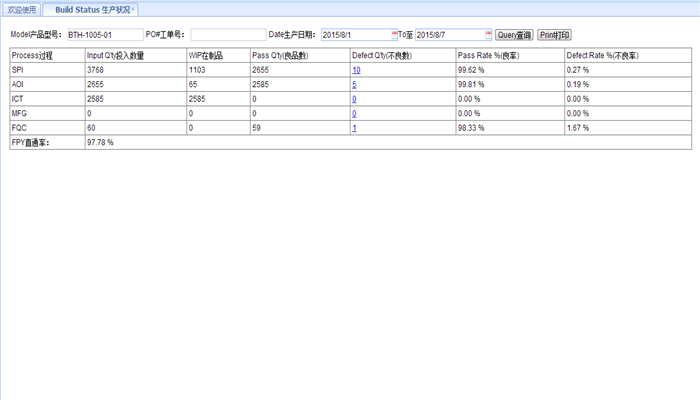Select the ICT process cell
The height and width of the screenshot is (400, 700).
point(47,99)
